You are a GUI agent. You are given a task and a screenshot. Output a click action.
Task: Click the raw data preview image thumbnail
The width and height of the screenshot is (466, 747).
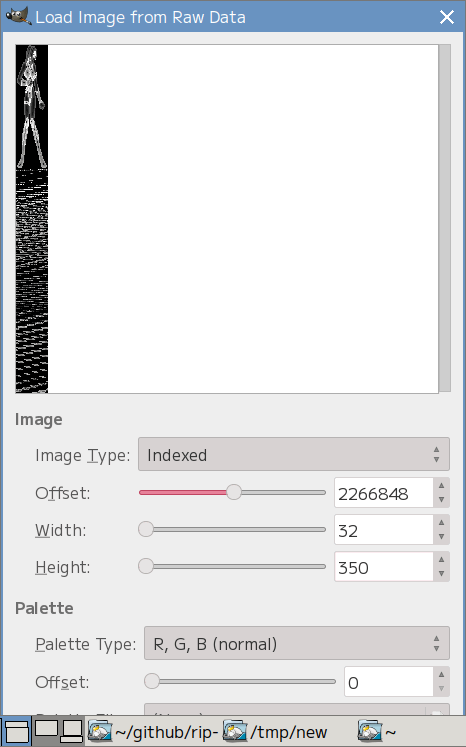point(32,219)
